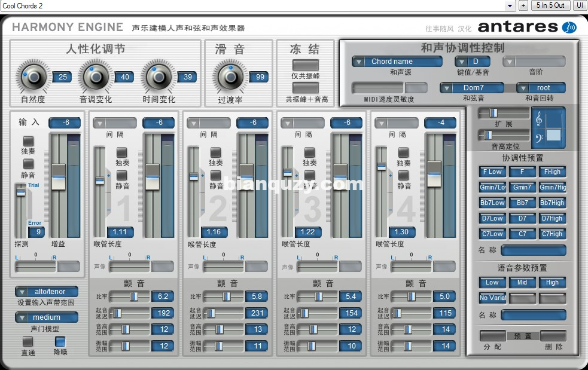588x370 pixels.
Task: Click 语音参数预置 名称 name field
Action: [533, 315]
